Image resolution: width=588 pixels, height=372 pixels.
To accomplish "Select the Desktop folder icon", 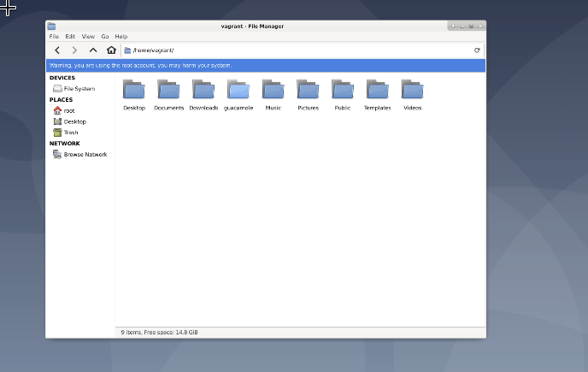I will tap(134, 89).
